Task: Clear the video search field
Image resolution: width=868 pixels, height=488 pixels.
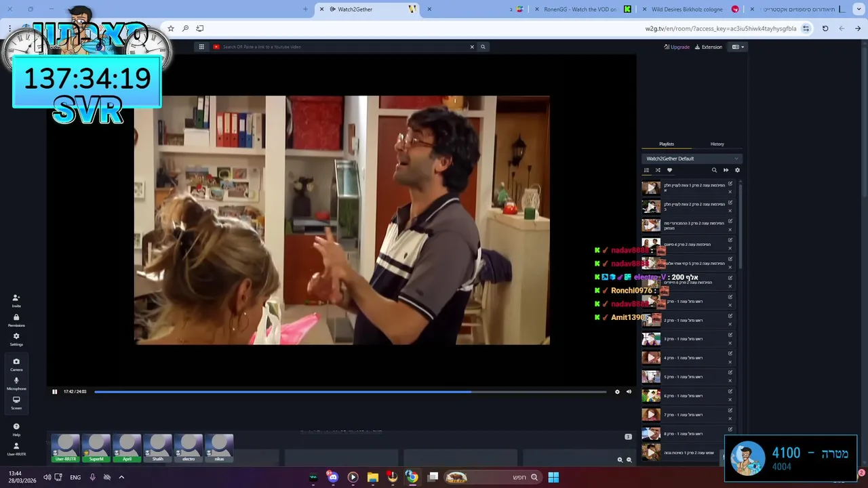Action: click(472, 47)
